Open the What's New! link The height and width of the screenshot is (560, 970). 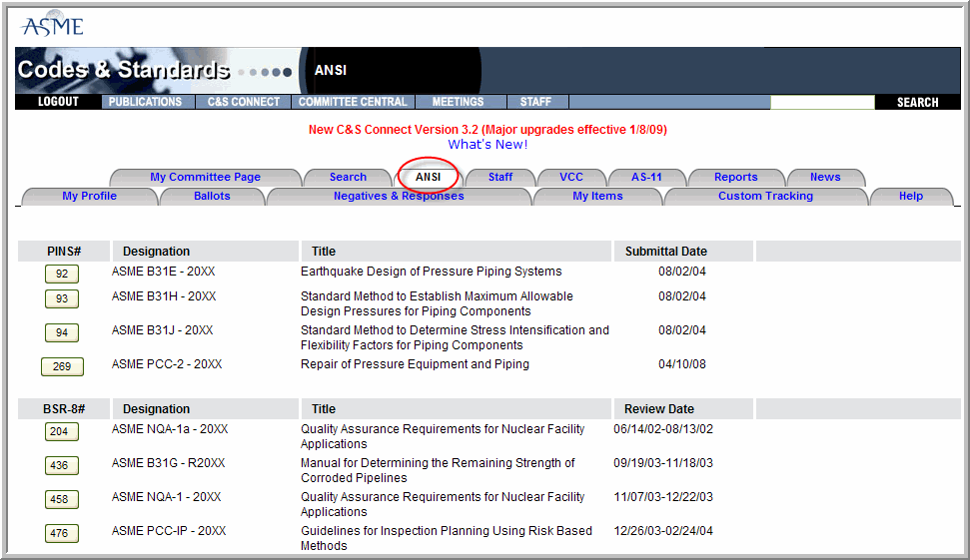487,145
